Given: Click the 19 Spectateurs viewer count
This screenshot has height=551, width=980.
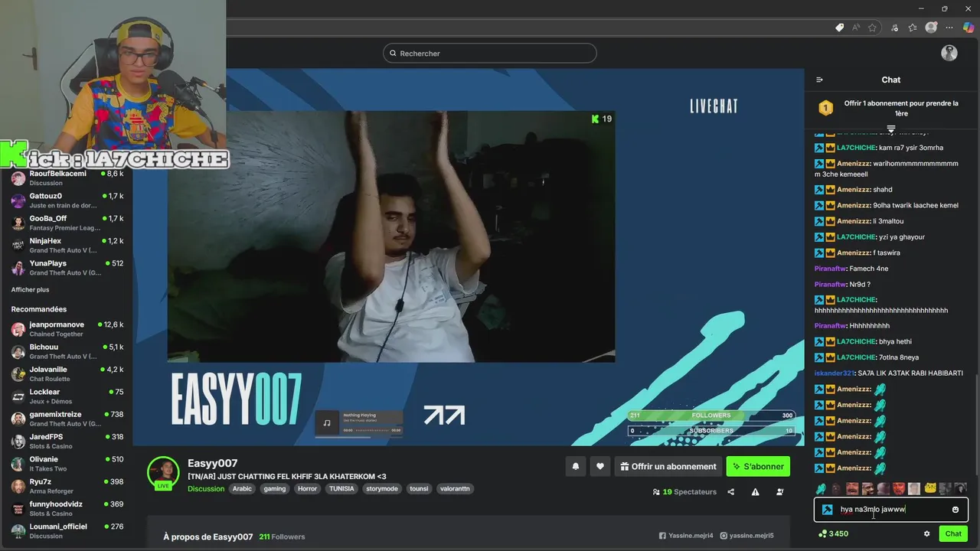Looking at the screenshot, I should click(x=684, y=492).
